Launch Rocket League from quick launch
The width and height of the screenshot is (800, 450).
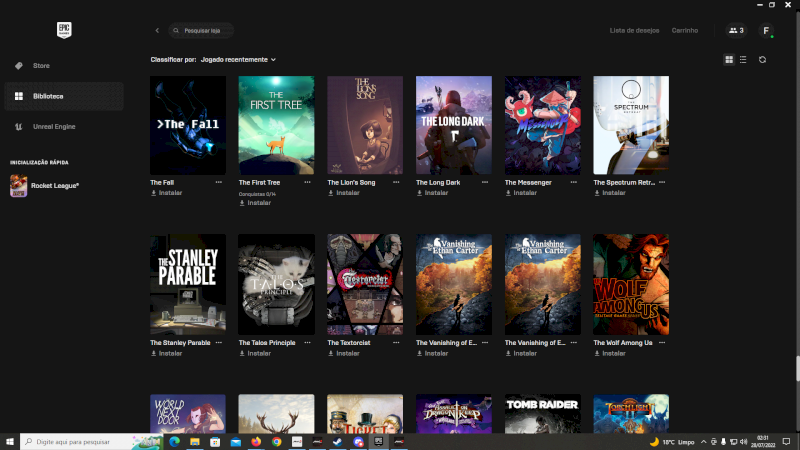point(44,186)
